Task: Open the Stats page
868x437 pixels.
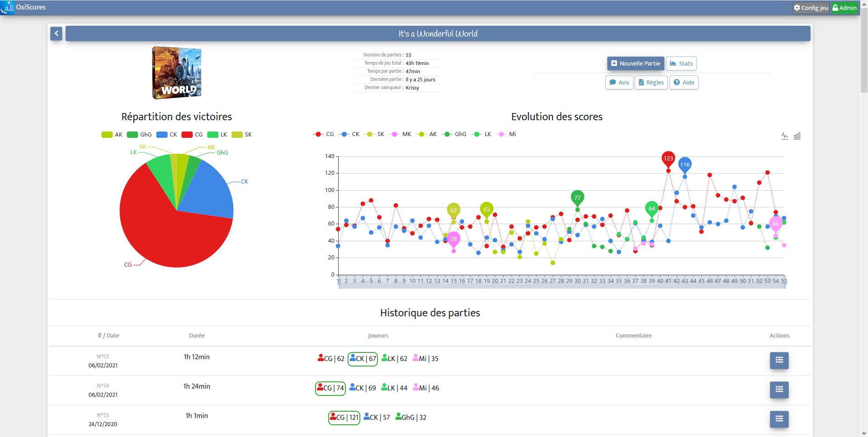Action: pos(681,63)
